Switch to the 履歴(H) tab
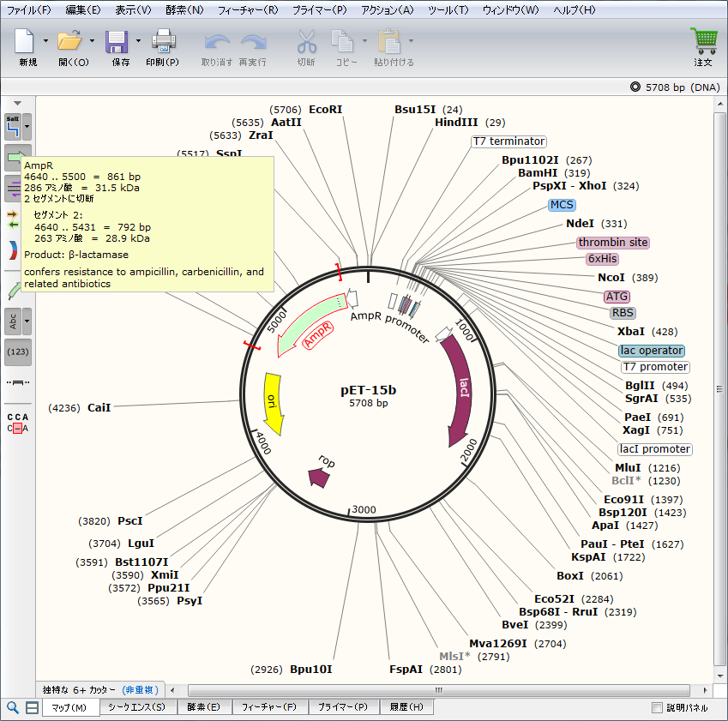 point(406,707)
